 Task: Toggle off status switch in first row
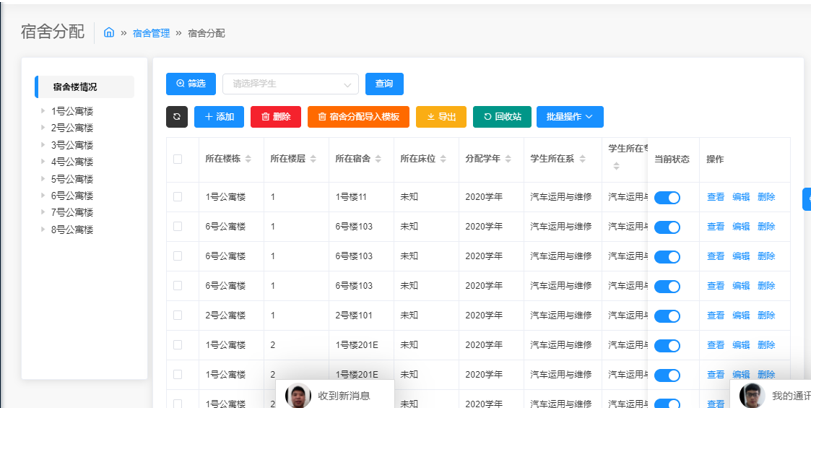[x=667, y=198]
